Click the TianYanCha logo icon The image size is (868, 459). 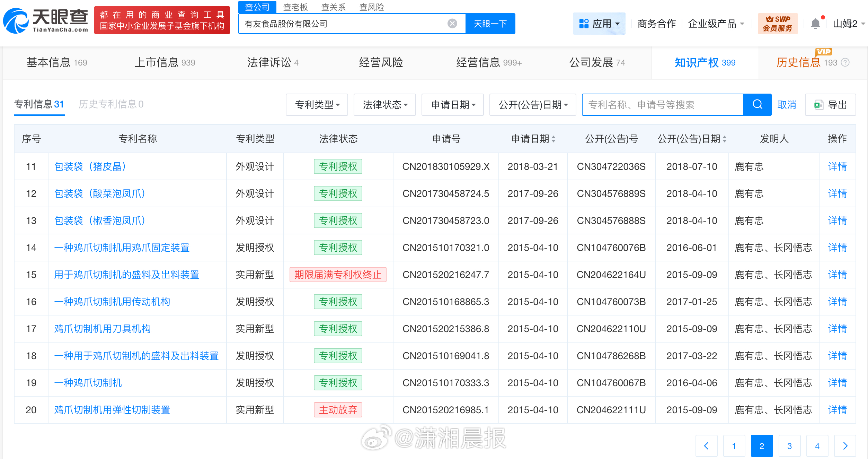click(x=16, y=21)
